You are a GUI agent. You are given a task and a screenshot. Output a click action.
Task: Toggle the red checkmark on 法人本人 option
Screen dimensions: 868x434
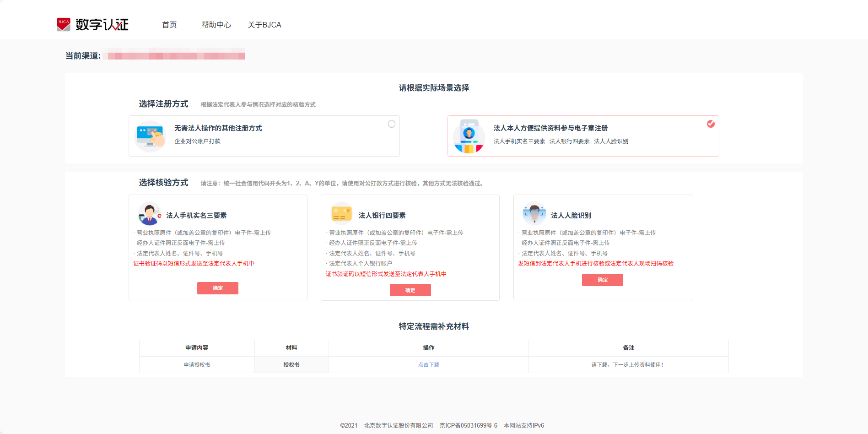711,124
